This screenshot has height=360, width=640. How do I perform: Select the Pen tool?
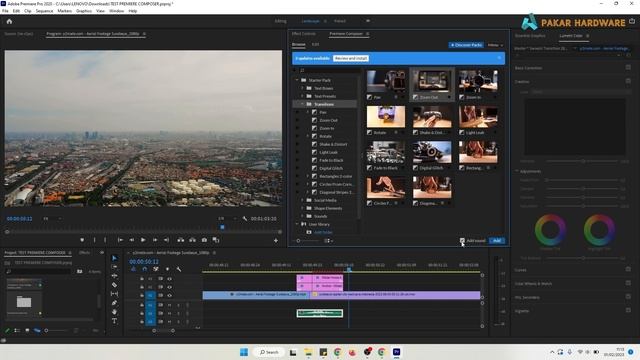click(114, 303)
